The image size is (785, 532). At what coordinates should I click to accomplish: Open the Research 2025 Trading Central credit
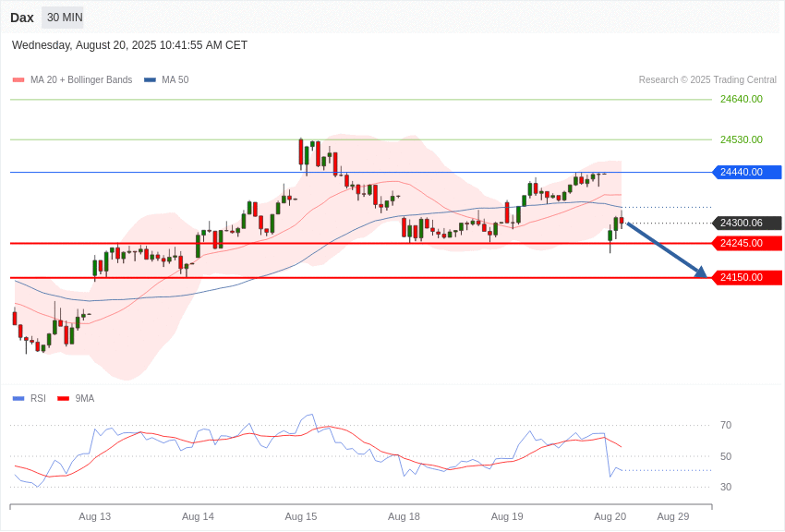coord(707,80)
